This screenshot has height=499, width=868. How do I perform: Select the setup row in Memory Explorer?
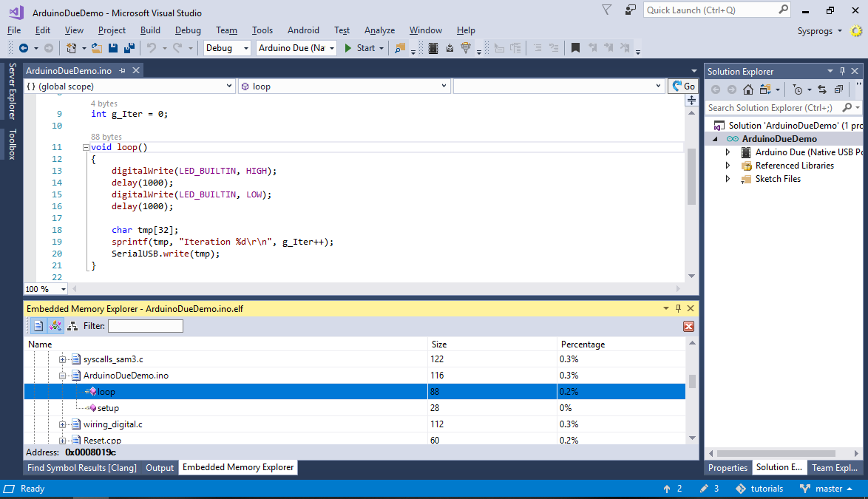click(354, 408)
